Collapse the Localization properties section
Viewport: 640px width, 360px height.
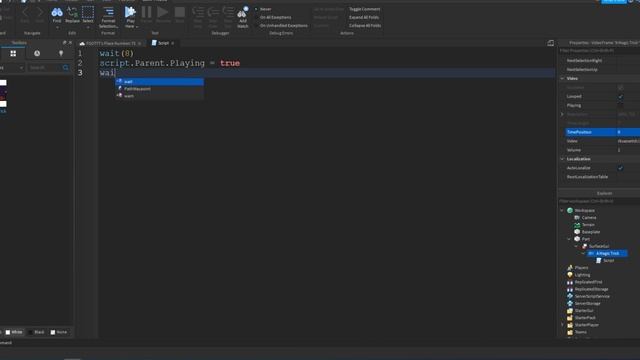point(562,159)
